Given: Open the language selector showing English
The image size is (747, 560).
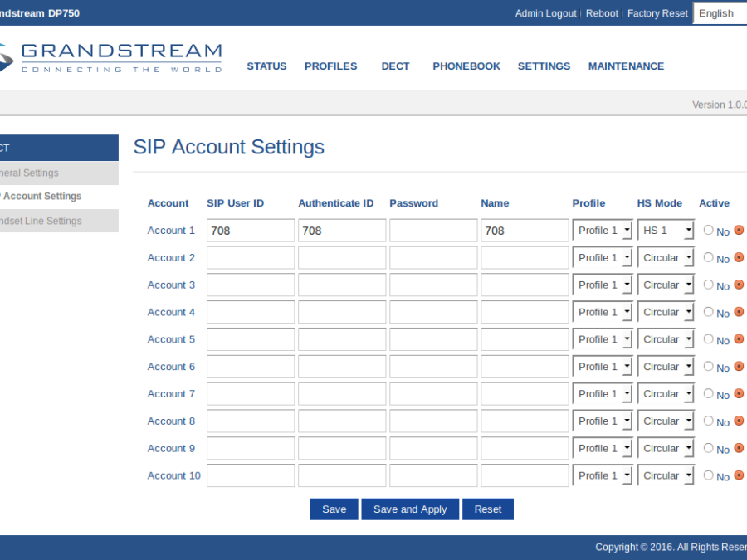Looking at the screenshot, I should [x=719, y=13].
